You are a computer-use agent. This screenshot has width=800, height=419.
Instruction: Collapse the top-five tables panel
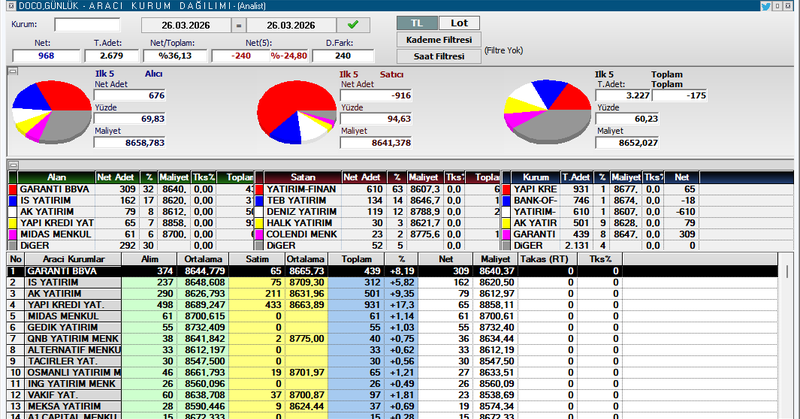pyautogui.click(x=13, y=165)
